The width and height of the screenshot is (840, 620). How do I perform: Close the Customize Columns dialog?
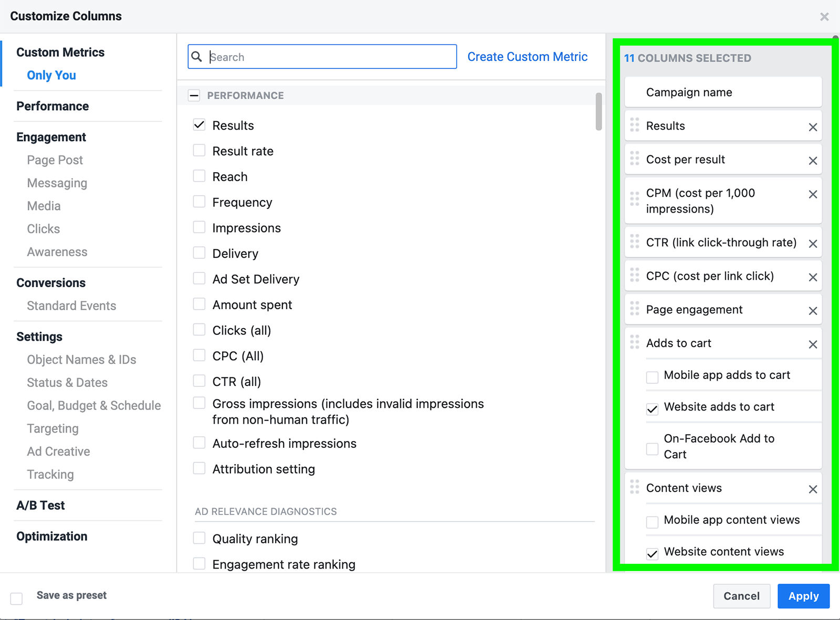824,17
